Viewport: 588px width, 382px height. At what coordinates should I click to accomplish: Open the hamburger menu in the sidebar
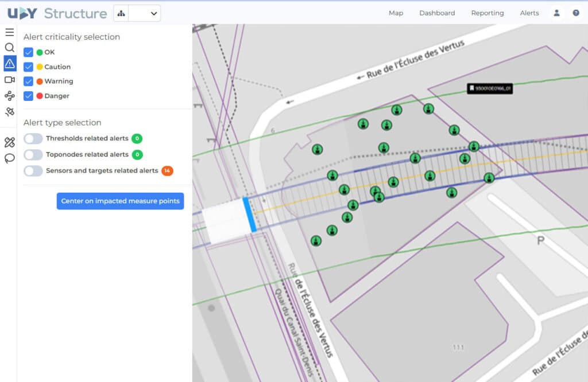[x=9, y=32]
